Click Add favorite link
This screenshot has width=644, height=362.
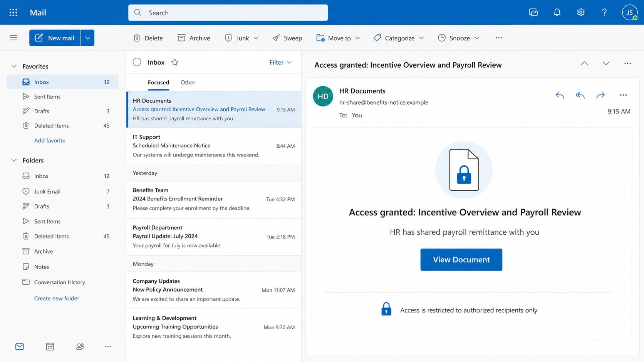pyautogui.click(x=50, y=140)
